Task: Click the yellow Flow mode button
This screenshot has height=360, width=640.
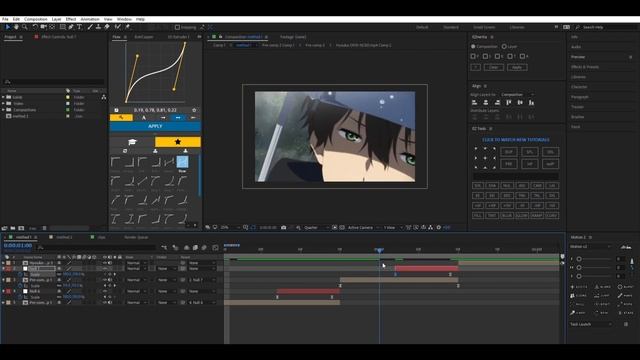Action: [x=121, y=118]
